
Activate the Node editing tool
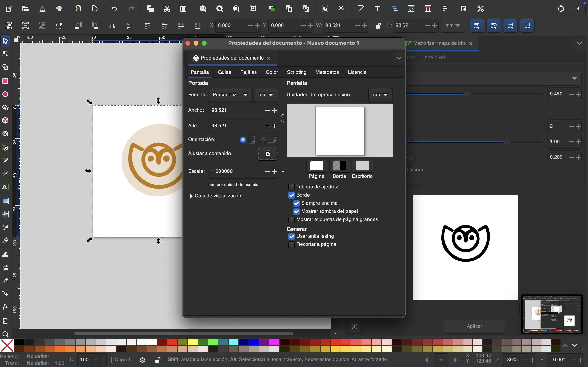tap(5, 54)
